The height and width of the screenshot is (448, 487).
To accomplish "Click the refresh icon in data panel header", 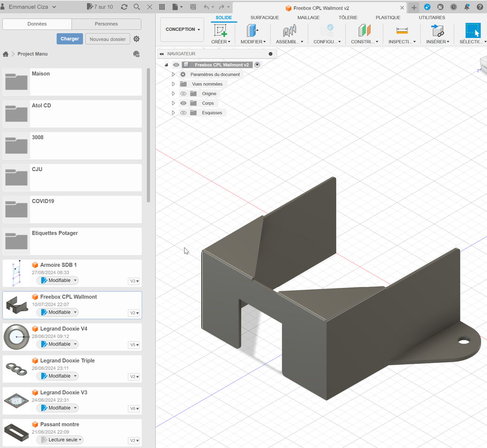I will click(124, 7).
